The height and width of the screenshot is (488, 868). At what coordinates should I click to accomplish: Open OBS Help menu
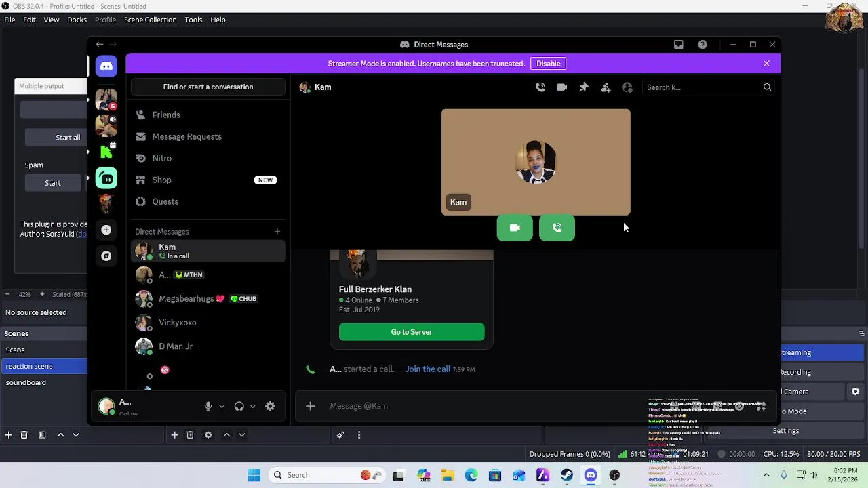(x=218, y=20)
